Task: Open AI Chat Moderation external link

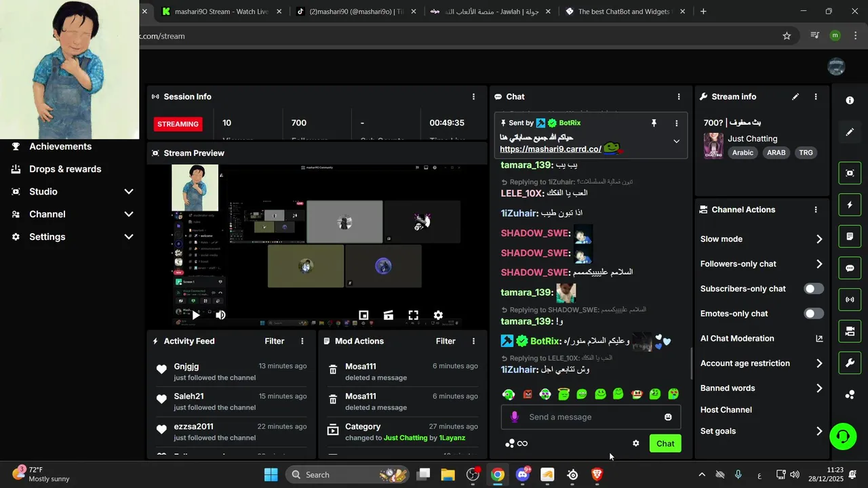Action: pos(819,339)
